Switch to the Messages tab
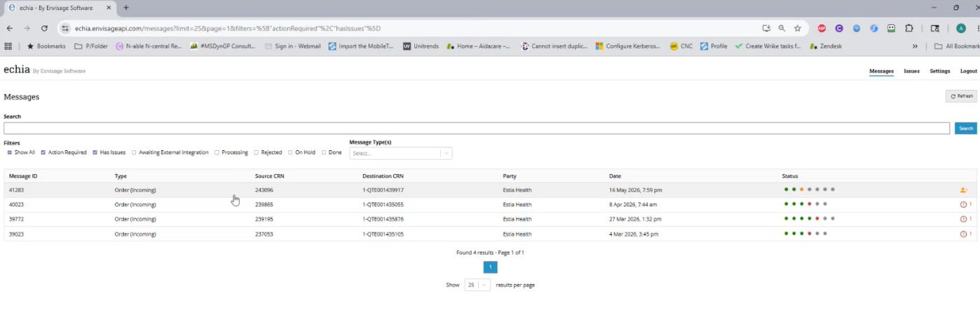980x315 pixels. pyautogui.click(x=881, y=71)
